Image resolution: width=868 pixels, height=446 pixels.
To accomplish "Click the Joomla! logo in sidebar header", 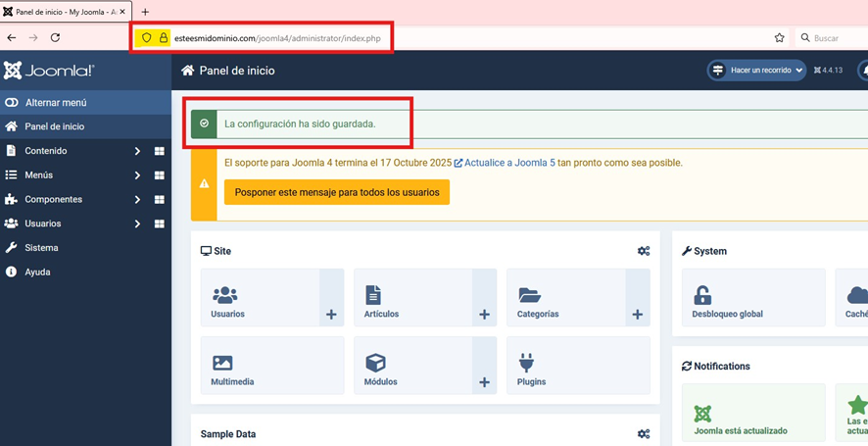I will [49, 71].
